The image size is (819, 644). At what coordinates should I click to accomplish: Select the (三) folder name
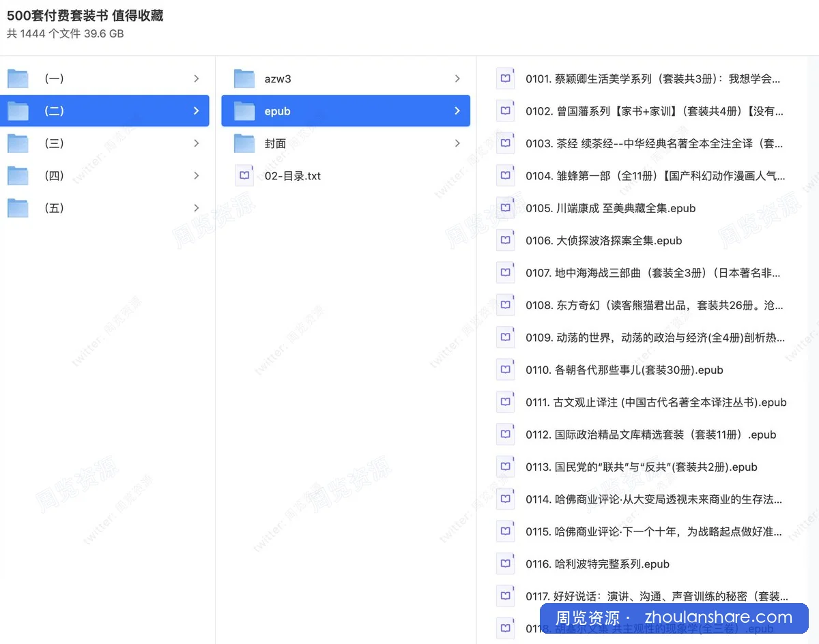pyautogui.click(x=54, y=143)
